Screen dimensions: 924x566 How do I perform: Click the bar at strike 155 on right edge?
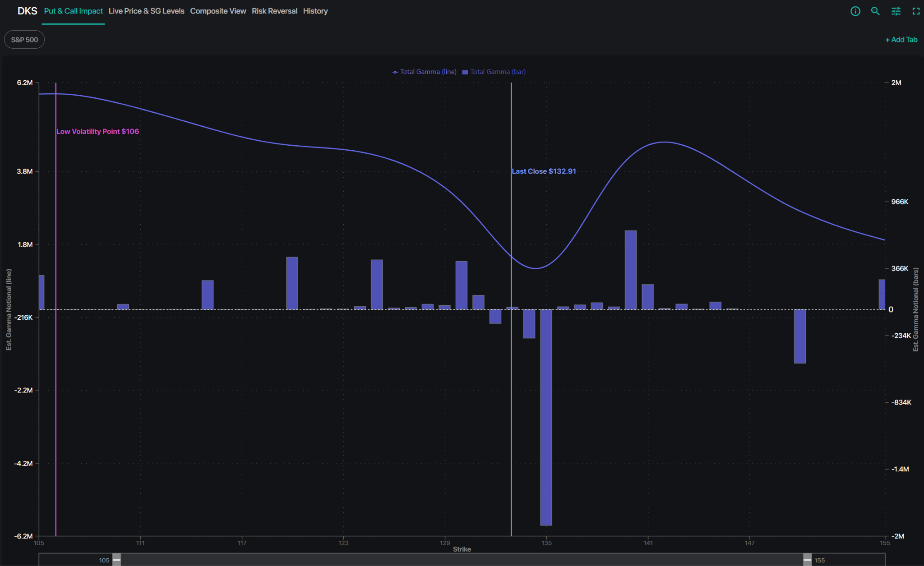pyautogui.click(x=882, y=295)
